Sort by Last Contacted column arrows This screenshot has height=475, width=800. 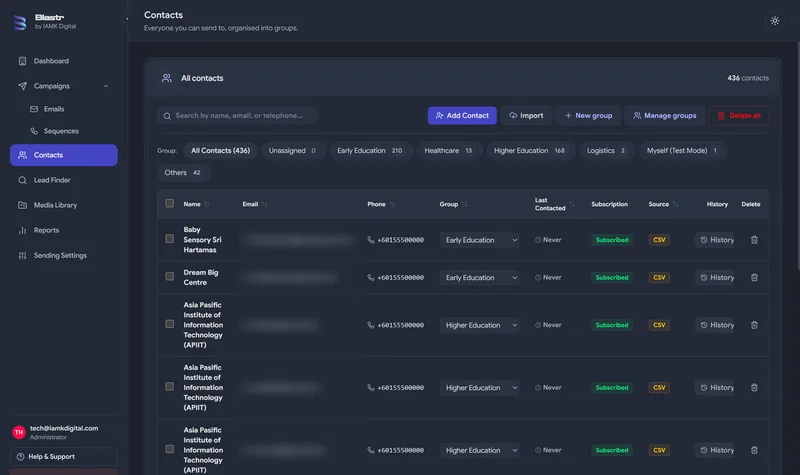[572, 204]
